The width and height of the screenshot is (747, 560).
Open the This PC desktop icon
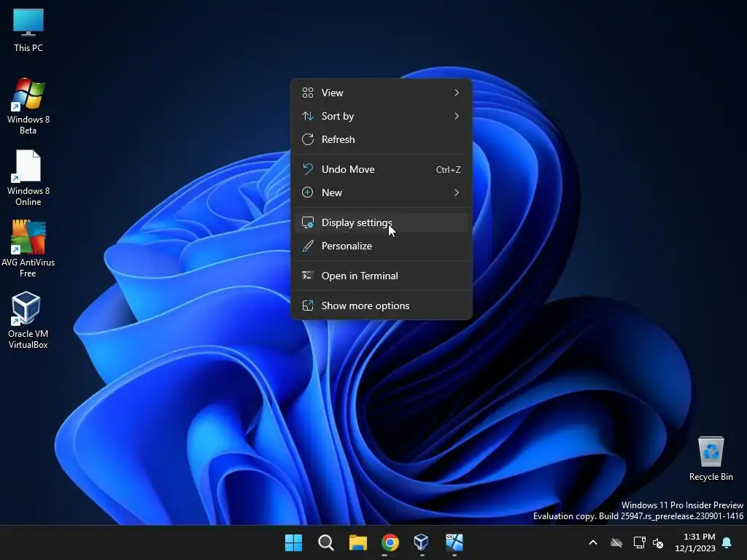pos(28,31)
